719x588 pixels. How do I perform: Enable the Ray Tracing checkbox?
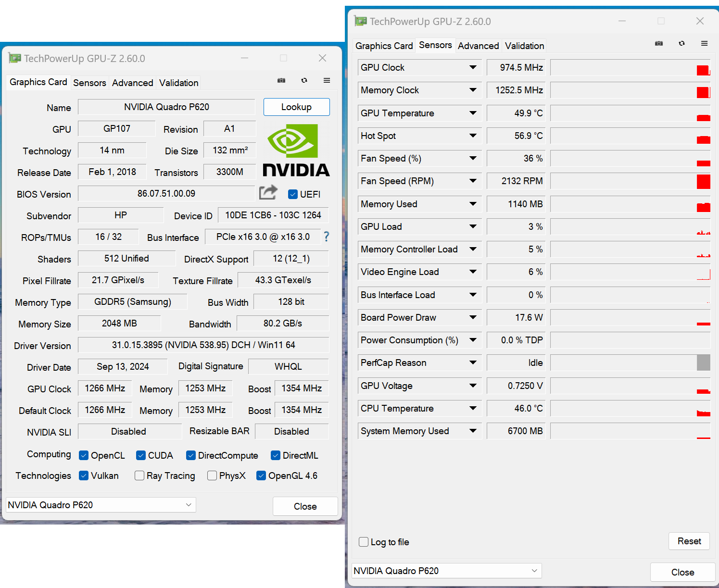(x=139, y=475)
